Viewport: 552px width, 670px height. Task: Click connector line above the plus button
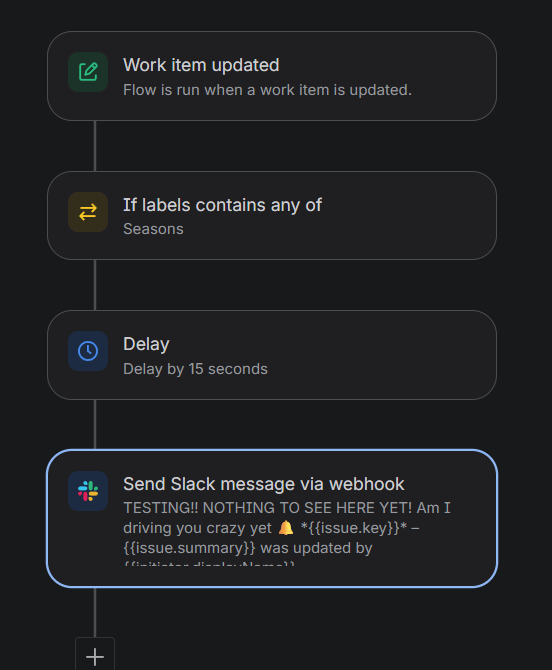pos(95,613)
